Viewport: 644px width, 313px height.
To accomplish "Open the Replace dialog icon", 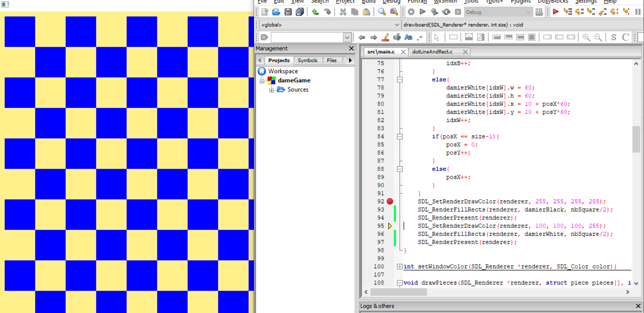I will point(394,12).
